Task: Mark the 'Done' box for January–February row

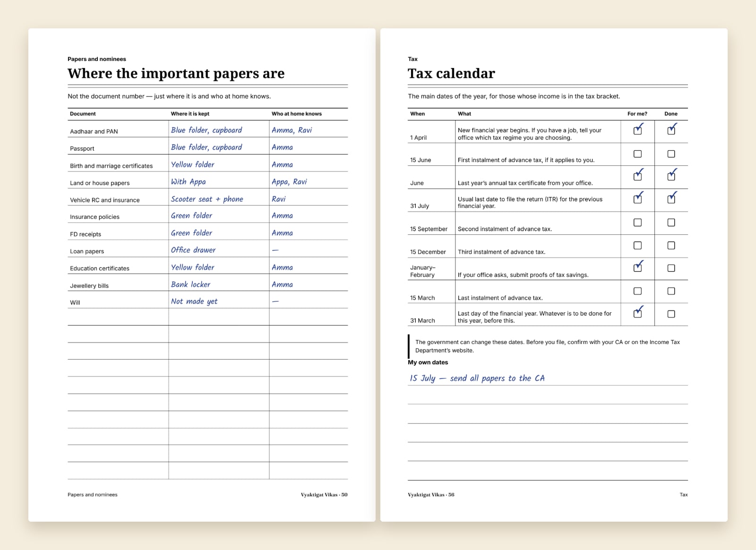Action: pos(671,268)
